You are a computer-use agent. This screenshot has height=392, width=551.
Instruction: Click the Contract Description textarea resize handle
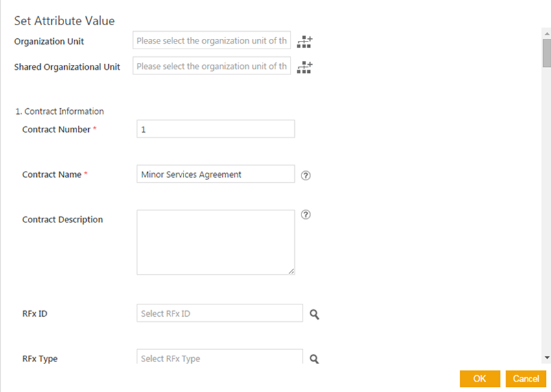[x=291, y=271]
